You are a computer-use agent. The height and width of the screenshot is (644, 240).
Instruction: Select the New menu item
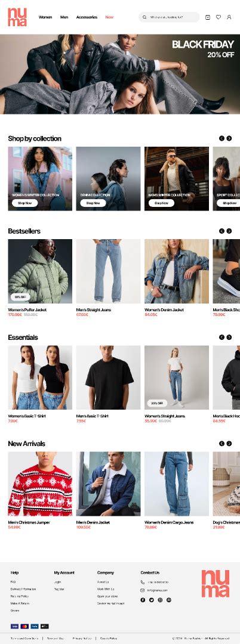109,17
